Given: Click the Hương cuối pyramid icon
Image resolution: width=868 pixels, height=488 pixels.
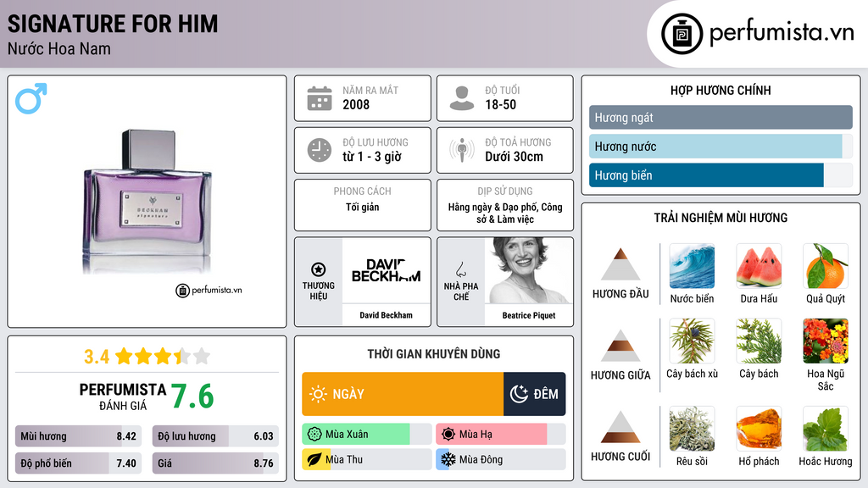Looking at the screenshot, I should tap(620, 427).
